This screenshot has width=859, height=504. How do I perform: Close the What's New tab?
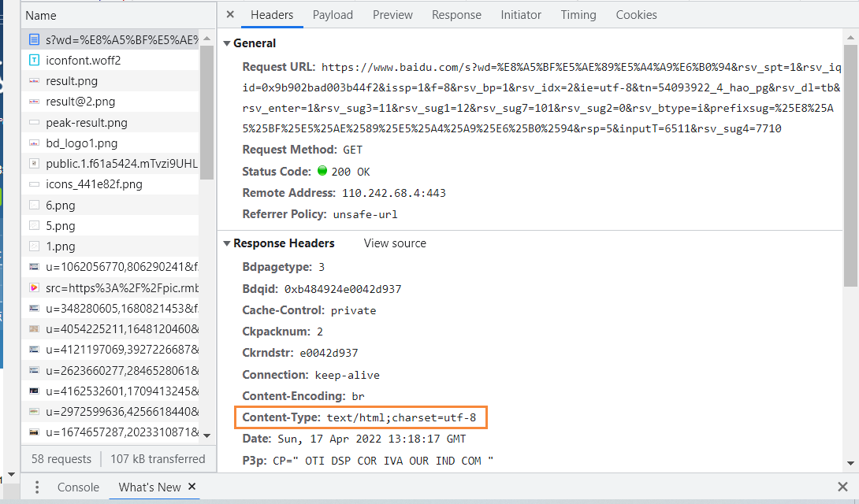(x=192, y=486)
